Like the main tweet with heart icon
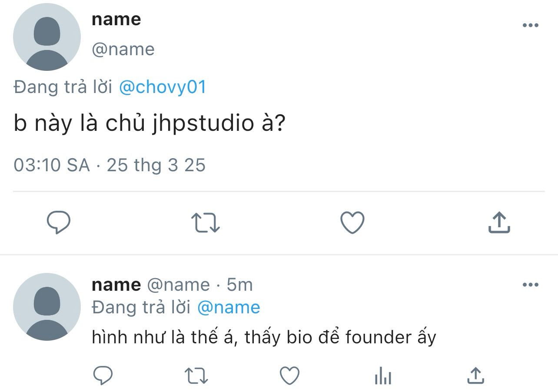558x392 pixels. pos(352,223)
